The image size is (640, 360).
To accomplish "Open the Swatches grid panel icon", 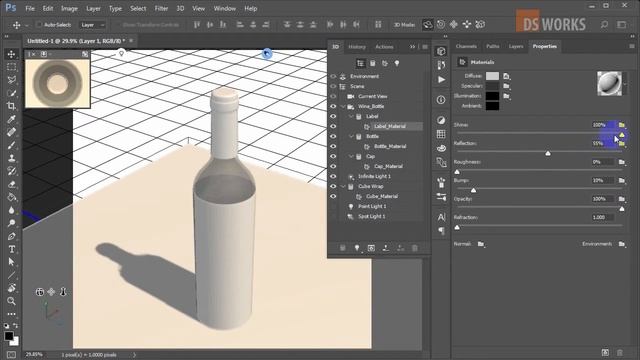I will pos(441,134).
